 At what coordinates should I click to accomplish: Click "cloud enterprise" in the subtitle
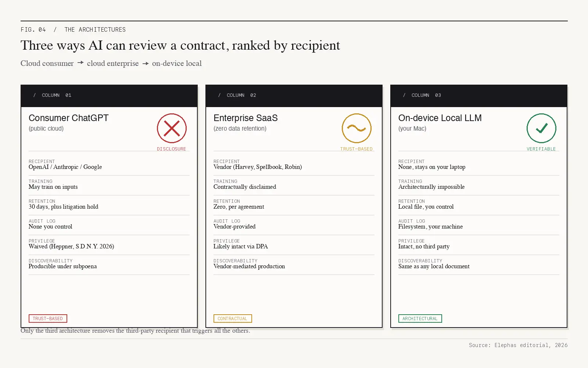(113, 63)
